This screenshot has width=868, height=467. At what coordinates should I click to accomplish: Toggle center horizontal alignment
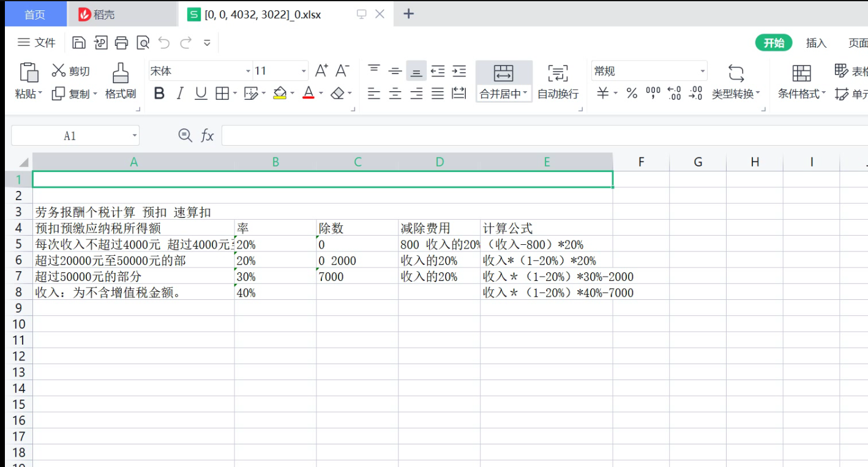395,94
